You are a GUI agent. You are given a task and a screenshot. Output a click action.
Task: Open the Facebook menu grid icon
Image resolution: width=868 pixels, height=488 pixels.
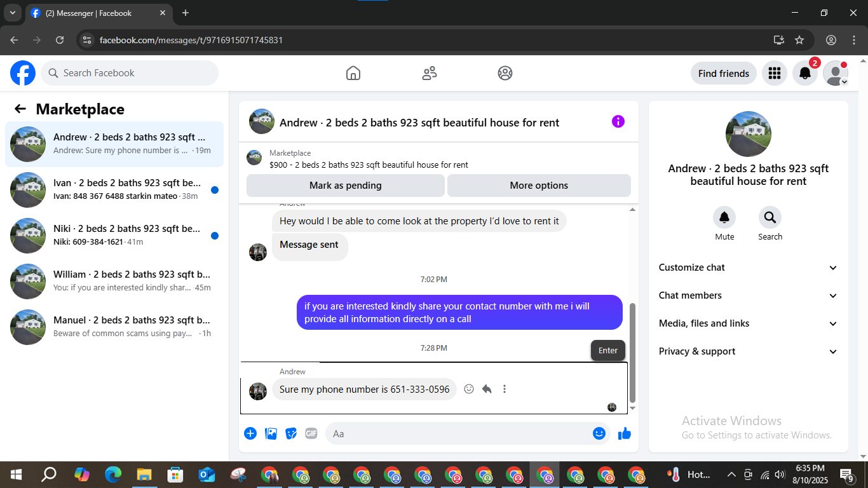774,73
